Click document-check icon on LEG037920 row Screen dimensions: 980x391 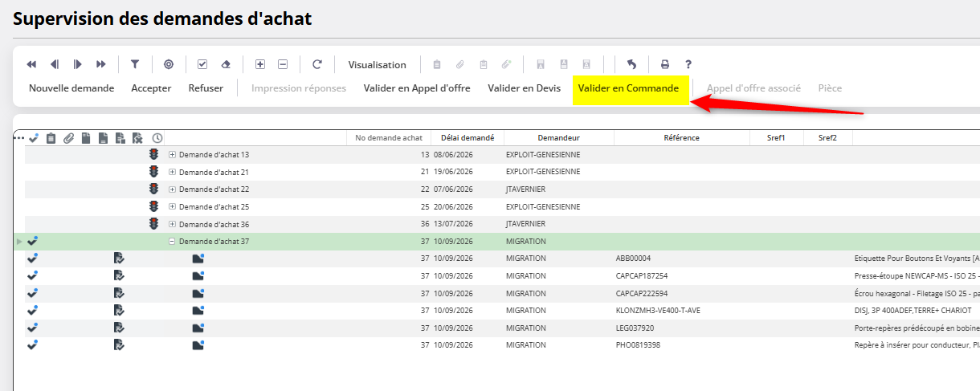point(119,328)
